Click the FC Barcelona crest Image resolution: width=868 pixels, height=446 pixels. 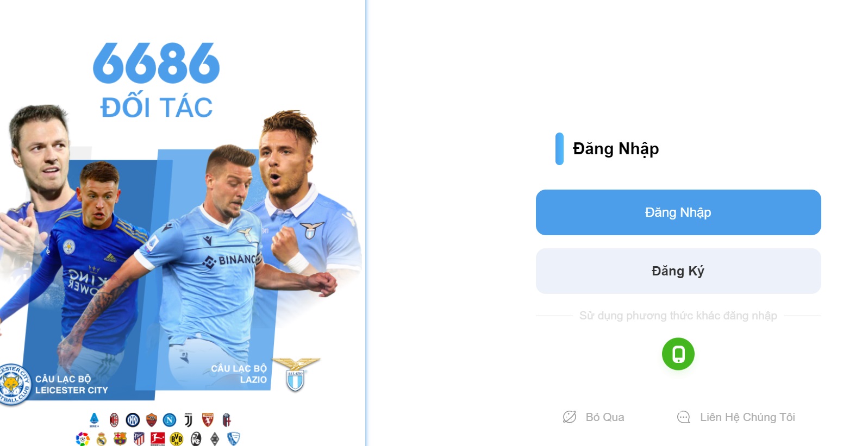point(120,439)
